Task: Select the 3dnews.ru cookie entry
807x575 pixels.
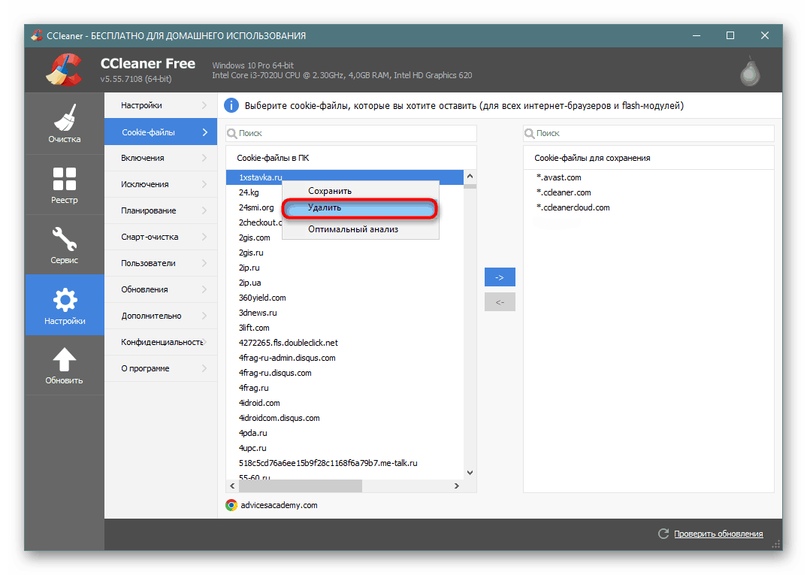Action: tap(258, 312)
